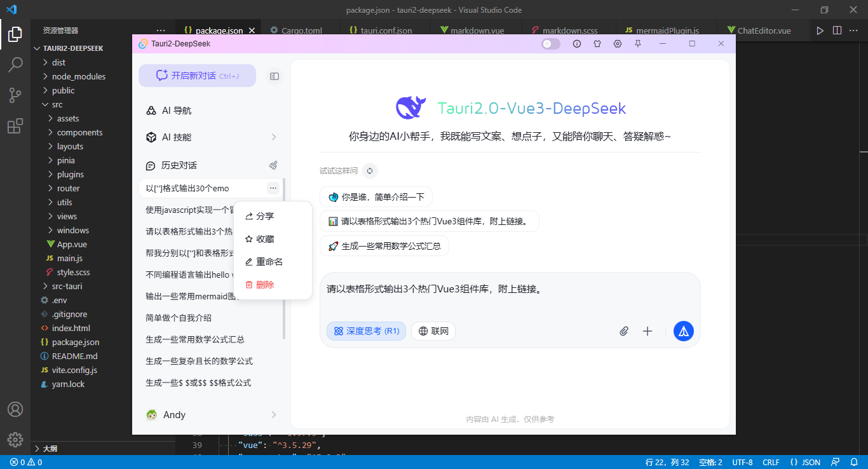Open editor More Actions ellipsis
Viewport: 868px width, 469px height.
click(853, 30)
